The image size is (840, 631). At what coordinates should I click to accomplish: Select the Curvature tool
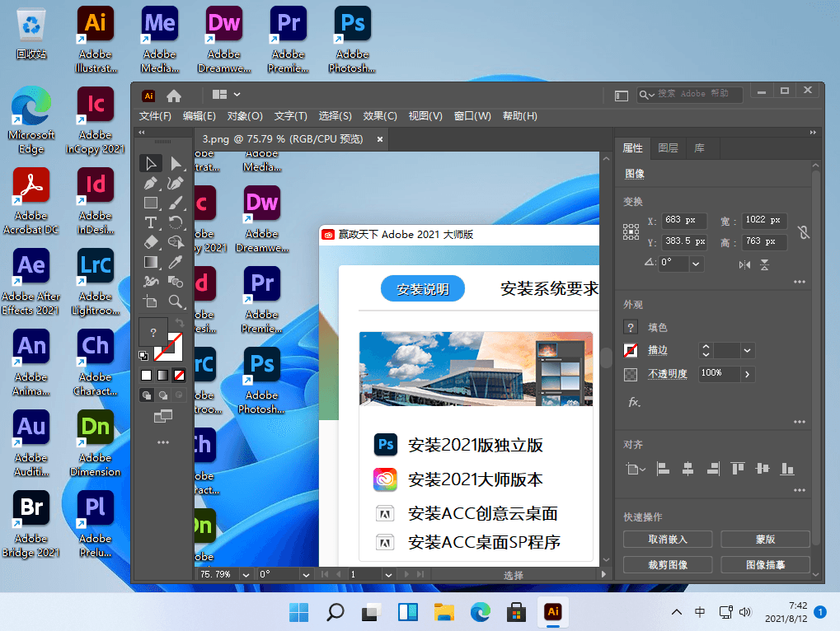[176, 183]
